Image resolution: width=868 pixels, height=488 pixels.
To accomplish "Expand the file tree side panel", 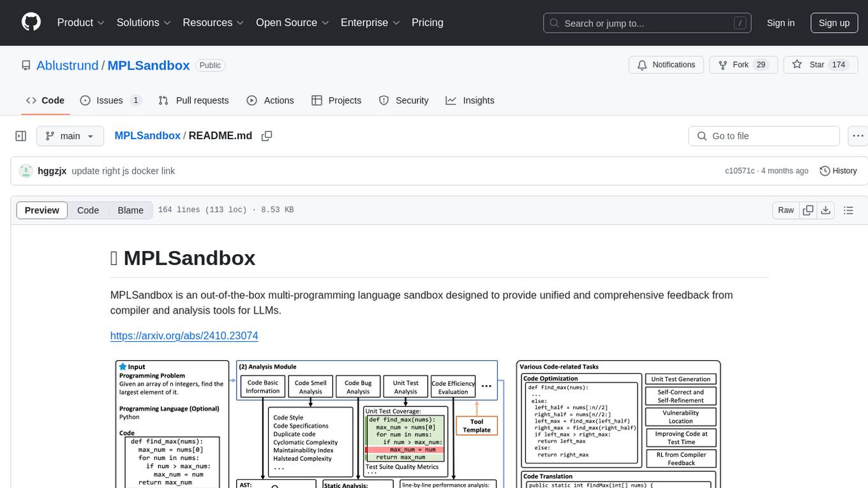I will pos(21,136).
